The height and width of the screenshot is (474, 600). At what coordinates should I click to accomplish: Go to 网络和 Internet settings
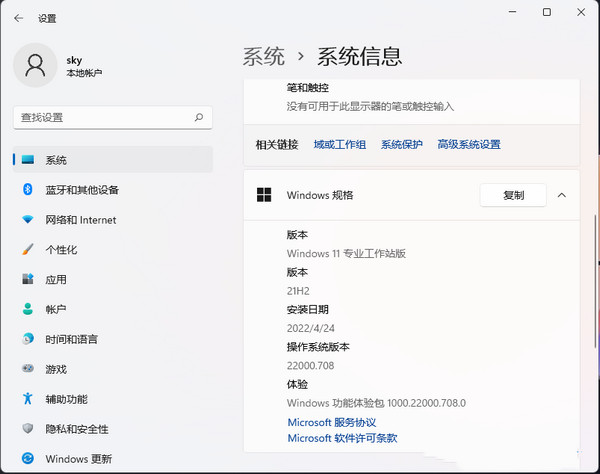click(113, 220)
